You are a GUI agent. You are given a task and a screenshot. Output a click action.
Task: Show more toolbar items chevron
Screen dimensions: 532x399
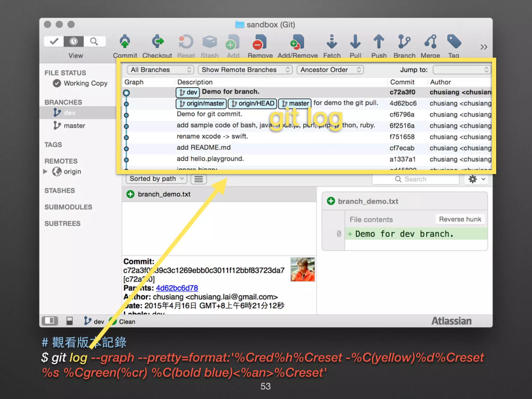point(483,47)
